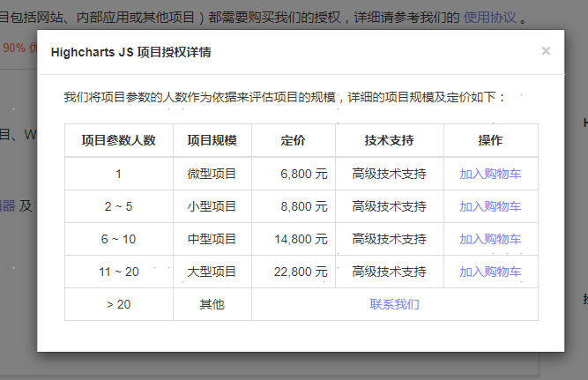Click the 微型项目 cell
The image size is (588, 380).
[212, 174]
